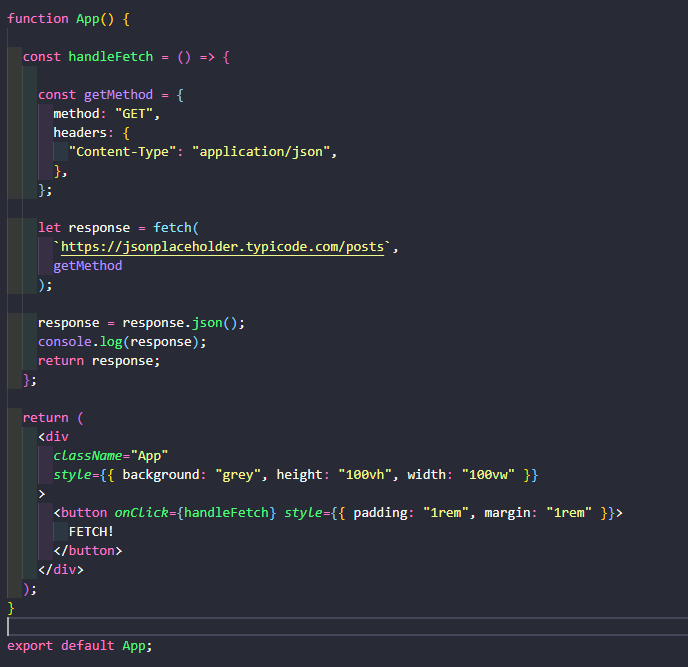
Task: Click 'getMethod' in its const declaration
Action: [x=118, y=95]
